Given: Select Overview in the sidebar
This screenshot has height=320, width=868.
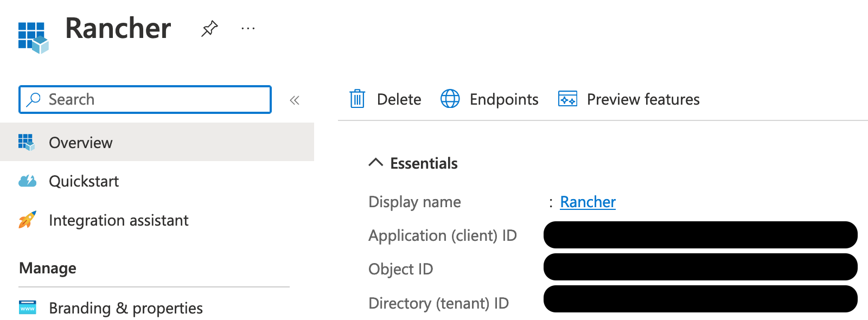Looking at the screenshot, I should [81, 143].
